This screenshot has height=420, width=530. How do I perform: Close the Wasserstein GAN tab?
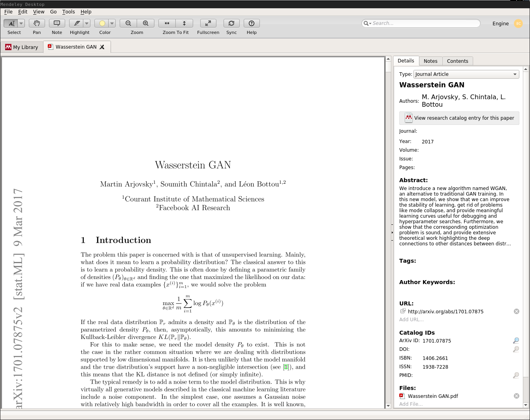(102, 47)
